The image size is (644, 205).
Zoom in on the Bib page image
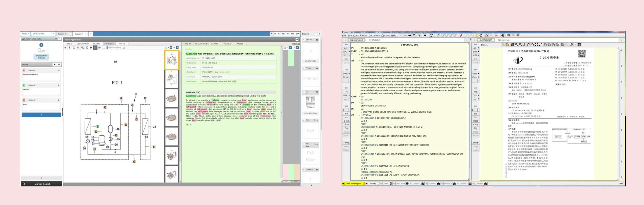tap(516, 45)
